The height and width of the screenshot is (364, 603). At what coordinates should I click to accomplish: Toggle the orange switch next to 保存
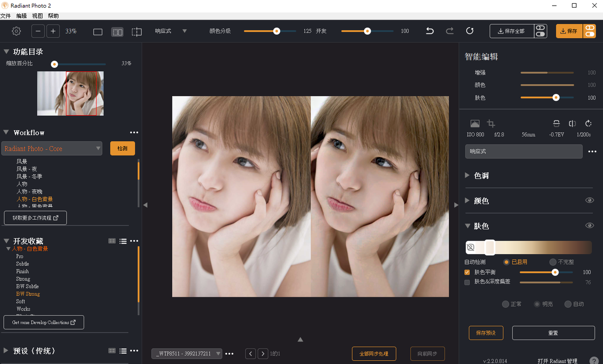589,31
